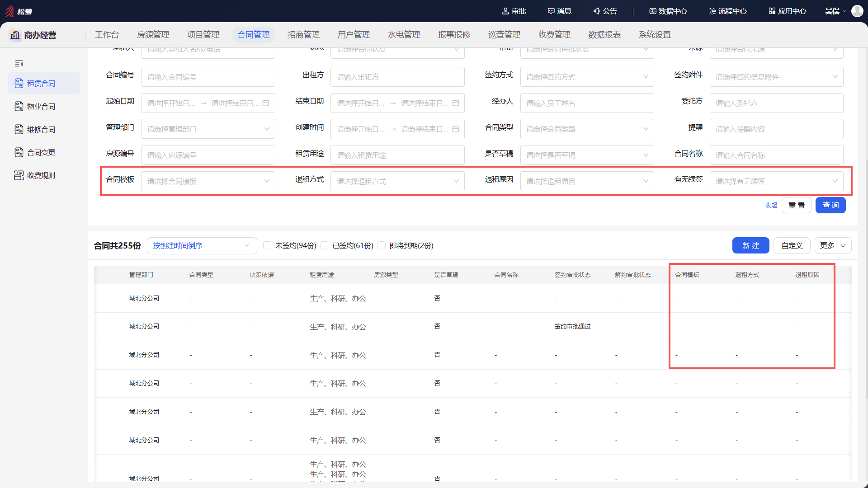The image size is (868, 488).
Task: Click calendar icon in 起始日期 field
Action: [266, 103]
